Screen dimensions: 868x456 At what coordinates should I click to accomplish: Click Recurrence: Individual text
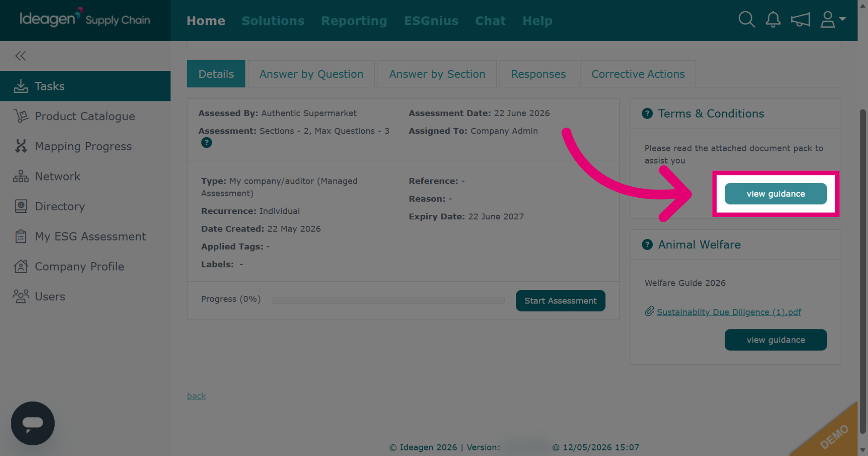coord(250,211)
